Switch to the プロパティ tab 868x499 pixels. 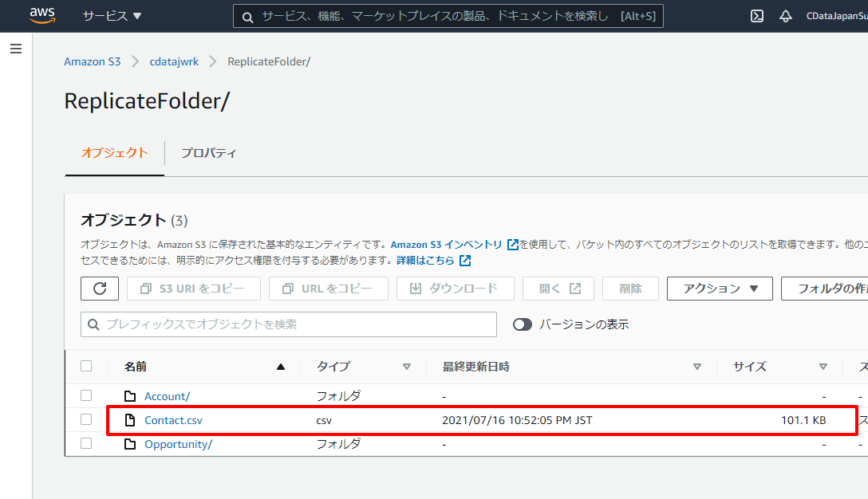[x=208, y=152]
